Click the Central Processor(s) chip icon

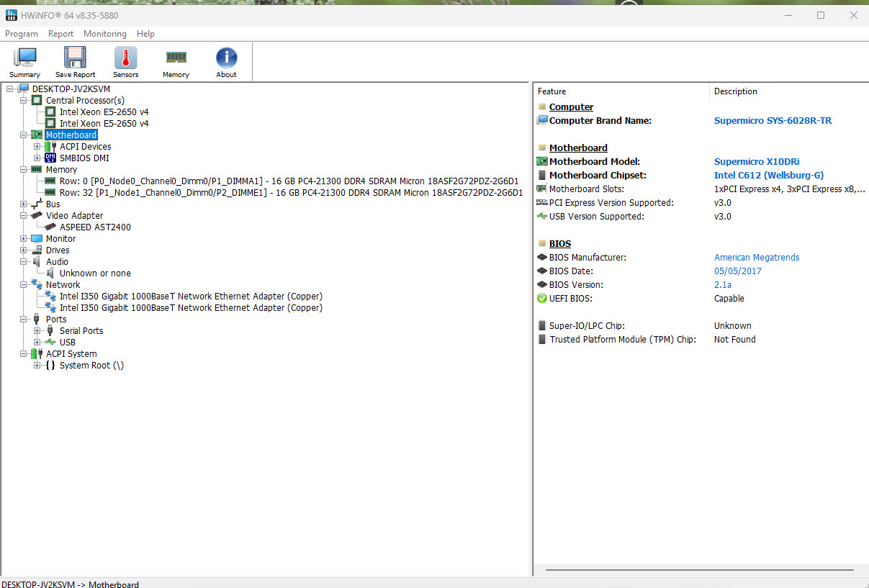(37, 101)
